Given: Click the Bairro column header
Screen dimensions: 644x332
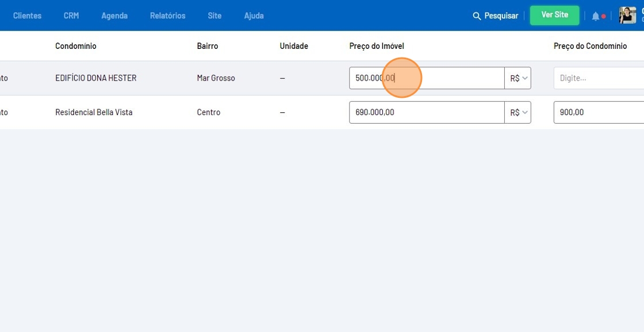Looking at the screenshot, I should point(208,46).
